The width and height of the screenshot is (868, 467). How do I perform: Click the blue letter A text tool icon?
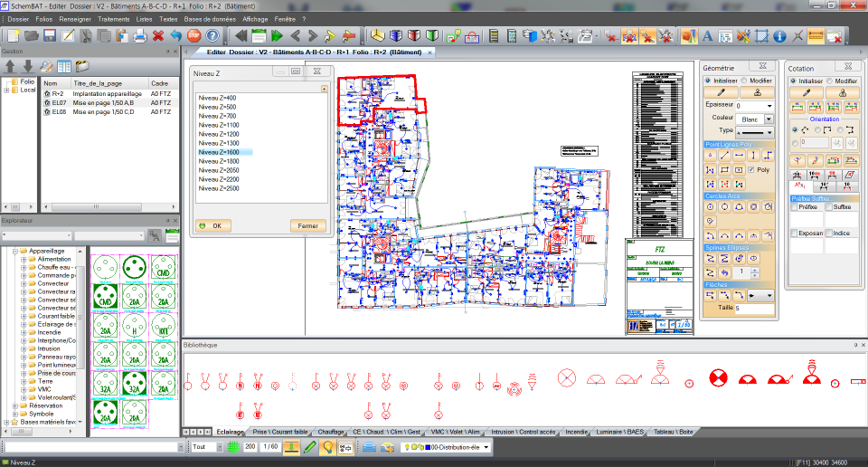coord(707,36)
